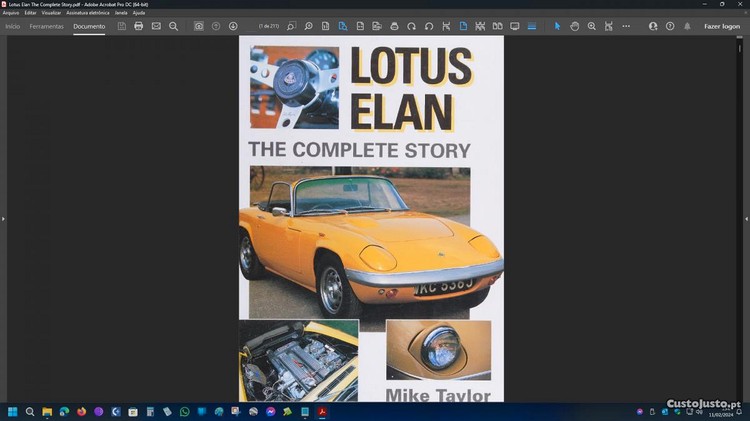Enable single page view icon
The image size is (750, 421).
tap(463, 26)
